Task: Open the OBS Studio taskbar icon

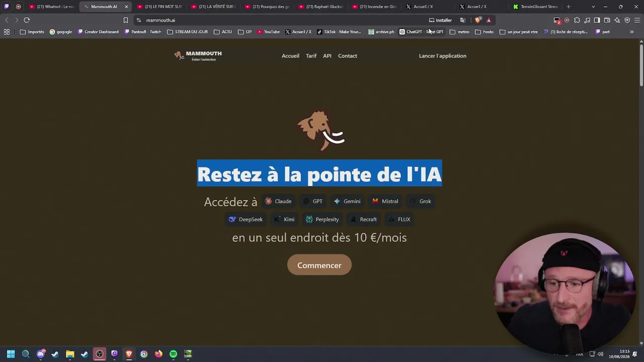Action: [100, 354]
